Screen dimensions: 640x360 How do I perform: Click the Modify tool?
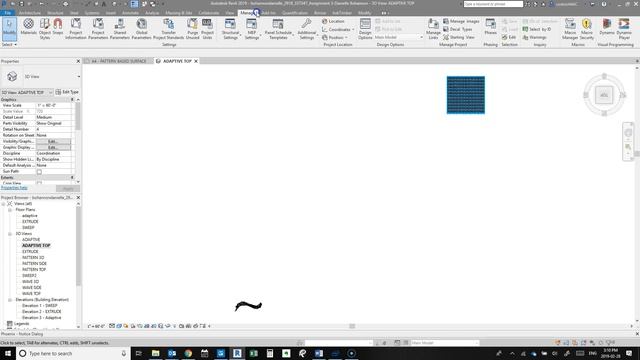pyautogui.click(x=9, y=29)
